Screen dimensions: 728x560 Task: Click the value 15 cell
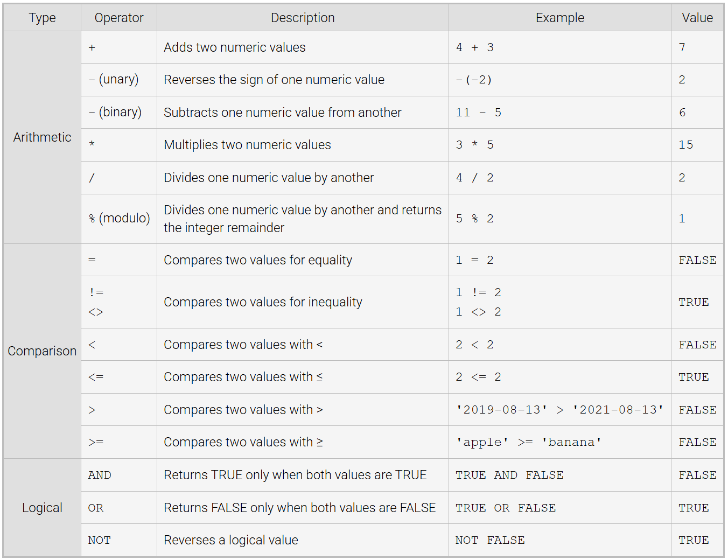click(685, 145)
